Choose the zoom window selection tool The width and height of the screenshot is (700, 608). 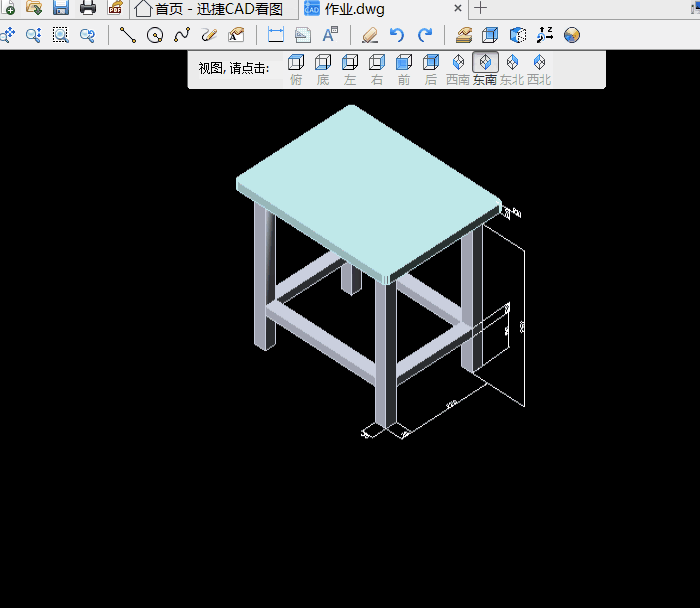(61, 35)
